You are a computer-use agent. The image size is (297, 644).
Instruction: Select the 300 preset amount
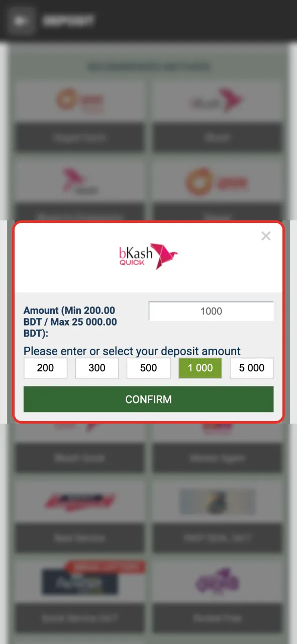pos(97,368)
